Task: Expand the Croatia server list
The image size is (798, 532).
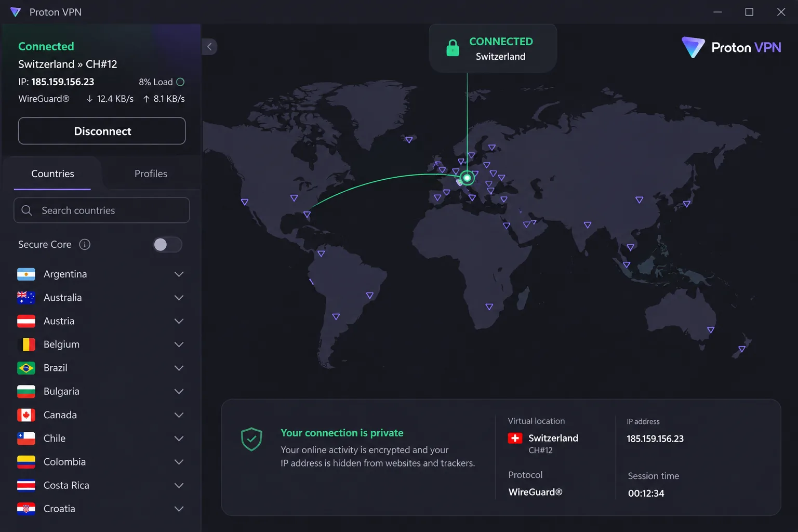Action: click(x=179, y=509)
